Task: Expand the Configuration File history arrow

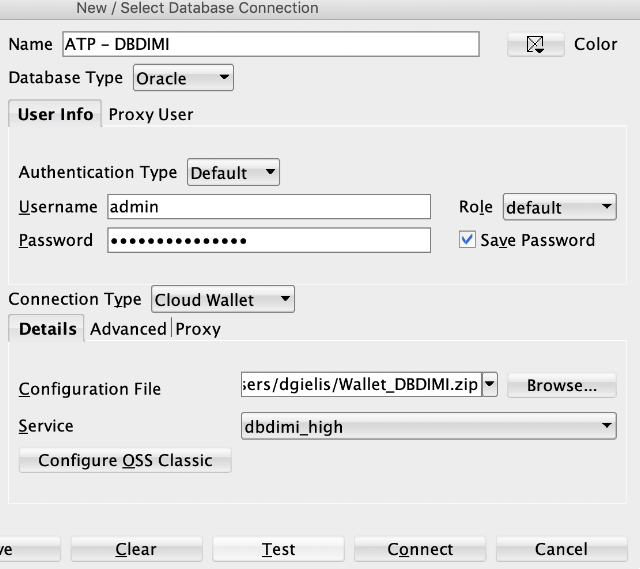Action: click(x=490, y=385)
